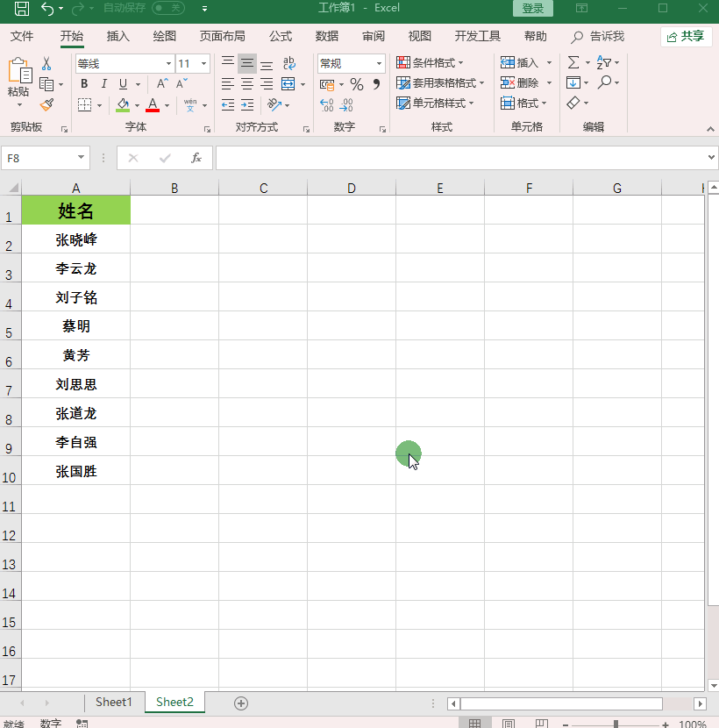
Task: Toggle Bold formatting
Action: 84,84
